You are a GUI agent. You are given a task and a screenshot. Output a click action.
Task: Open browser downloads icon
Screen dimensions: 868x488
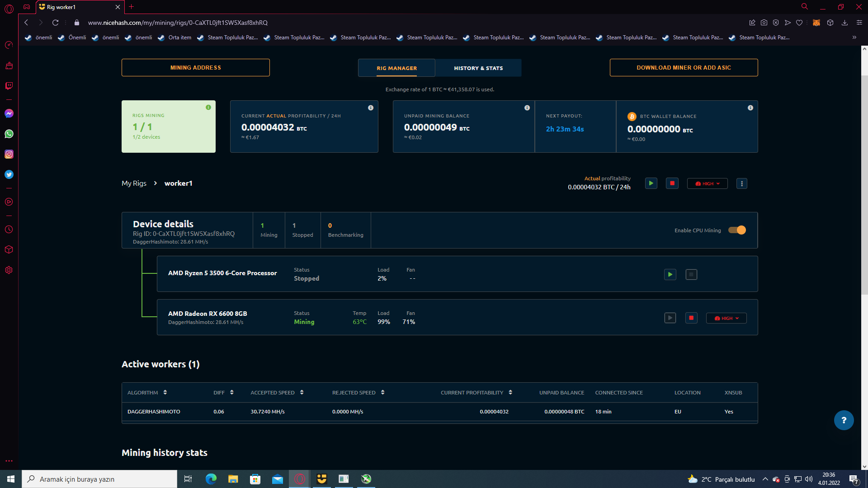pos(844,23)
